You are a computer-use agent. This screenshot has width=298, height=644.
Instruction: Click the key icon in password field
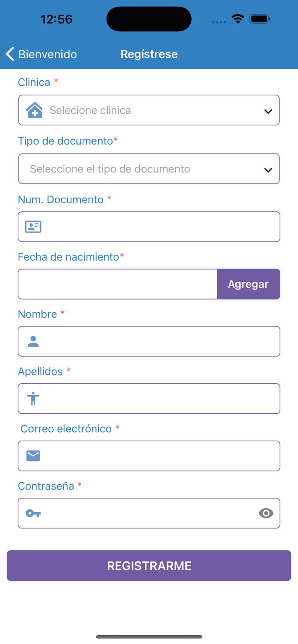tap(33, 513)
